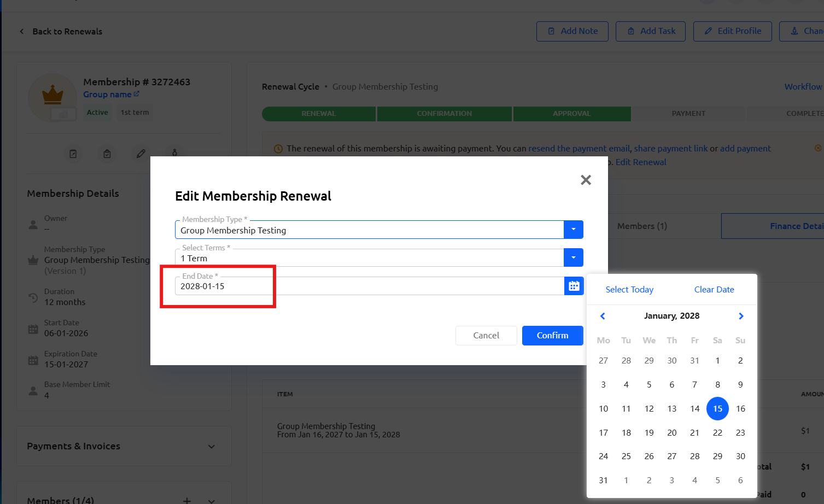Open Group name external link icon

137,94
